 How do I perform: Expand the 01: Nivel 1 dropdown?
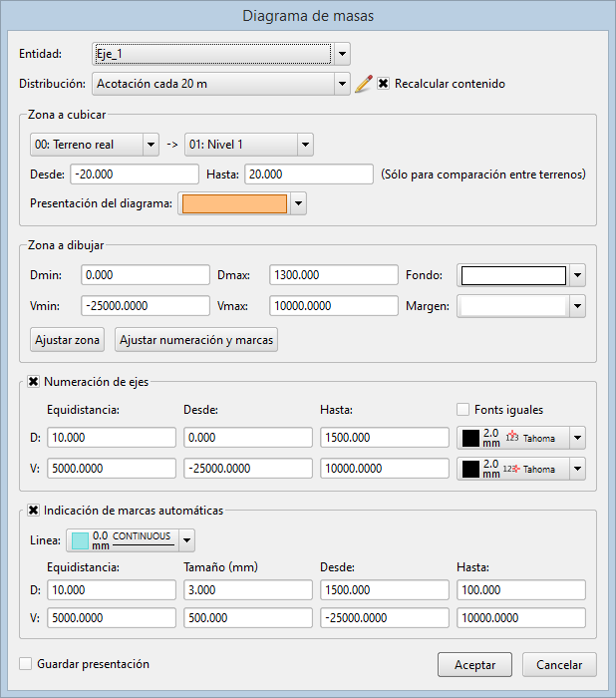[x=305, y=145]
